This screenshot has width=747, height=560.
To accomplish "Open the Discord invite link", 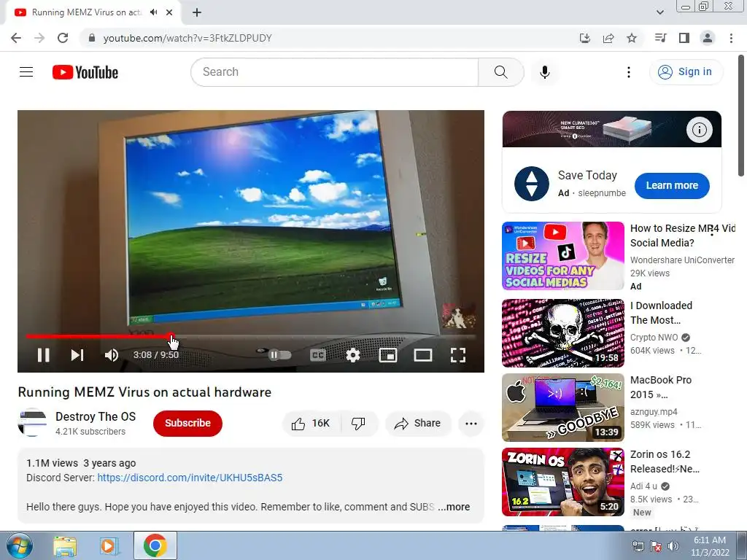I will click(190, 478).
